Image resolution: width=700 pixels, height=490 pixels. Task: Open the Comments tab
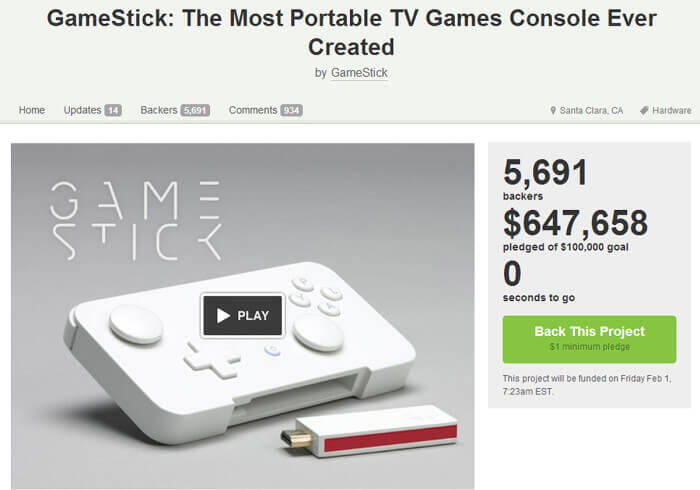tap(253, 110)
